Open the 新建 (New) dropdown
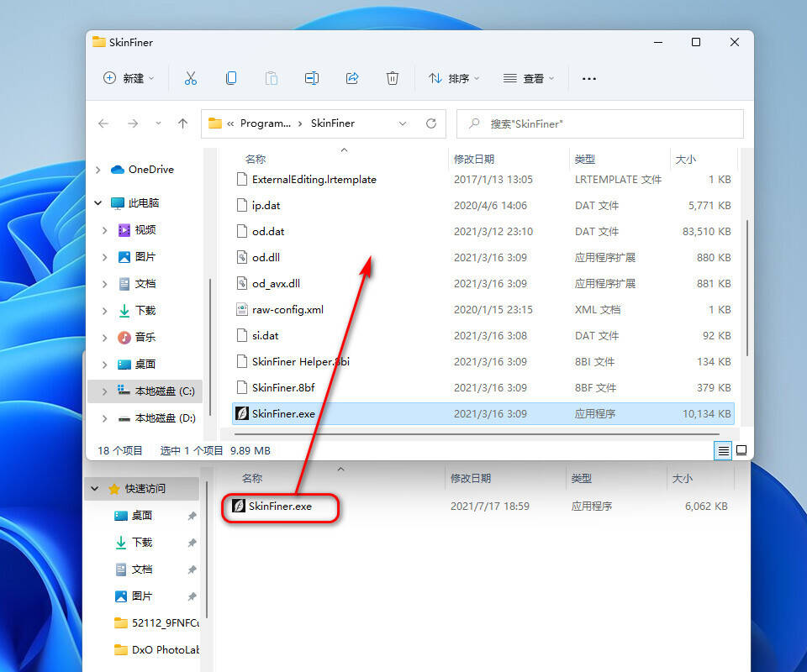 point(129,78)
